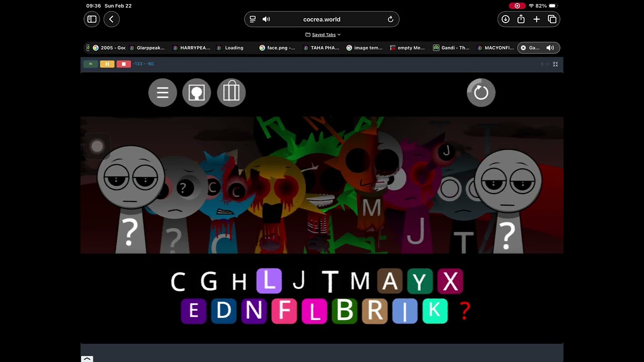The height and width of the screenshot is (362, 644).
Task: Open the Share sheet button
Action: coord(521,19)
